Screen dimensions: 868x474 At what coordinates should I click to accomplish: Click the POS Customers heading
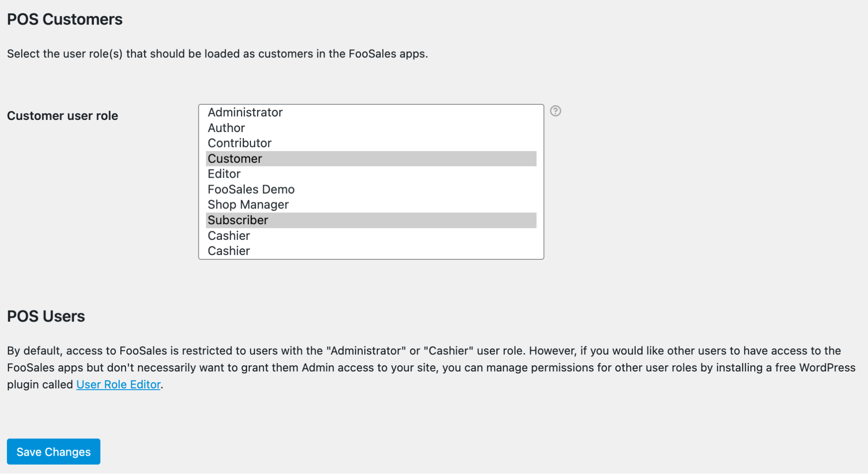click(65, 20)
